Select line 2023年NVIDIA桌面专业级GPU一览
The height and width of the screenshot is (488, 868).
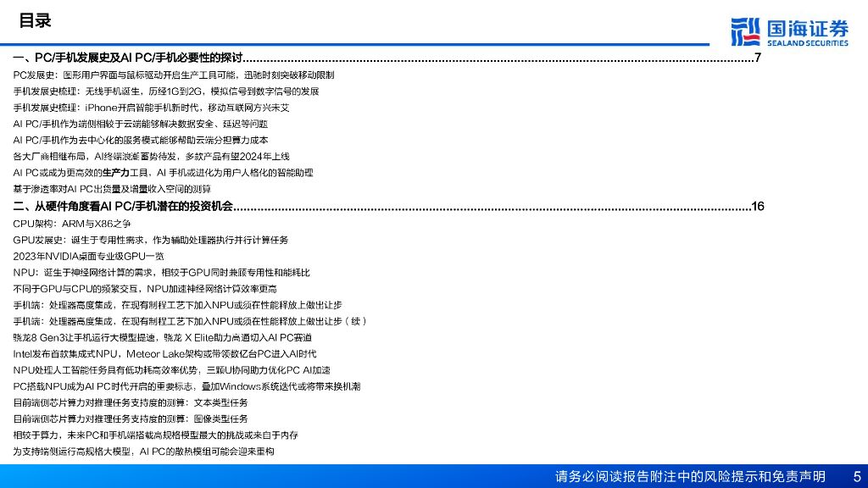coord(88,256)
